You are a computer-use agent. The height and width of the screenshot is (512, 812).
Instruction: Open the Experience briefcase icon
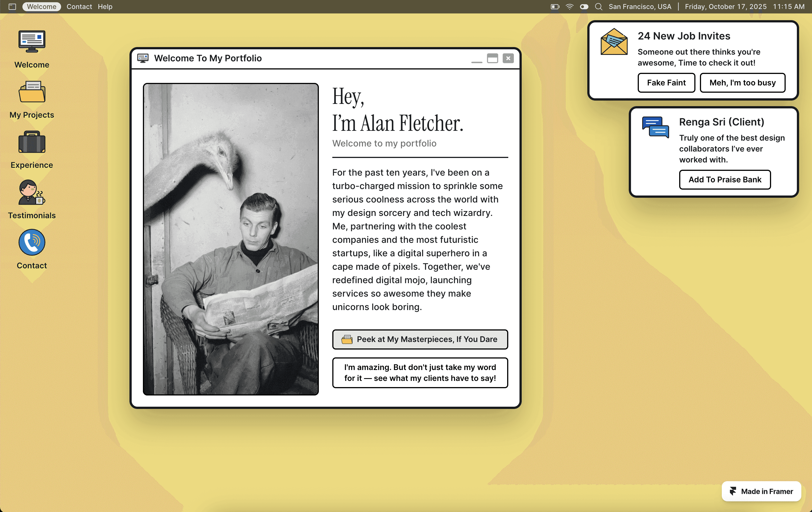(x=32, y=142)
